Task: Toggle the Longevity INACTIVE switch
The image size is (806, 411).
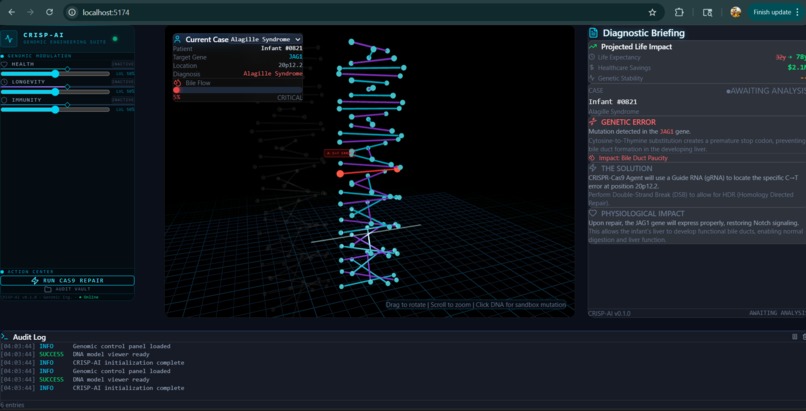Action: (x=123, y=82)
